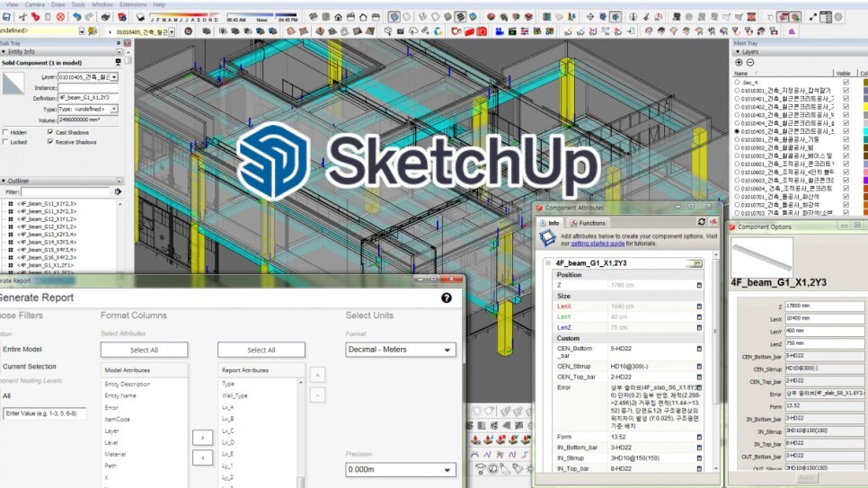This screenshot has height=488, width=868.
Task: Collapse 4F_beam_G1_X1,2Y3 attribute tree
Action: coord(548,263)
